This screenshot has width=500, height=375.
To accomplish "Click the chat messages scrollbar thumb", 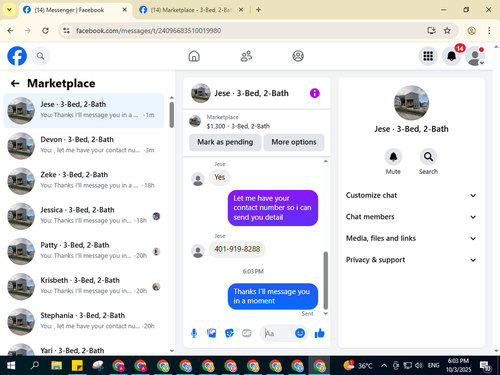I will click(x=326, y=280).
